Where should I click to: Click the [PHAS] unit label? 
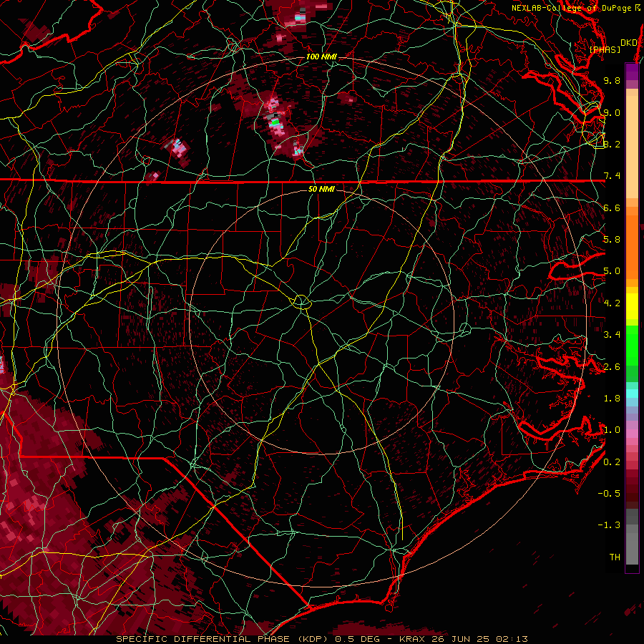(x=605, y=50)
